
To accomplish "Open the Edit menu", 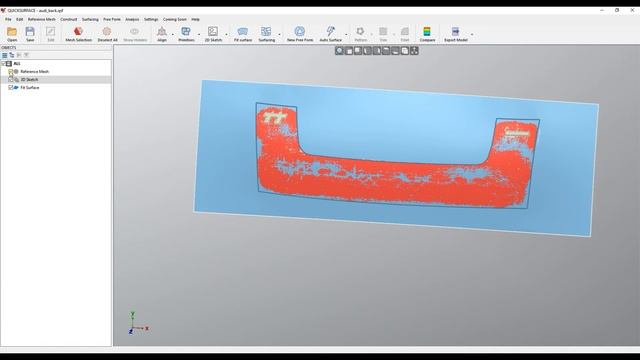I will tap(20, 19).
